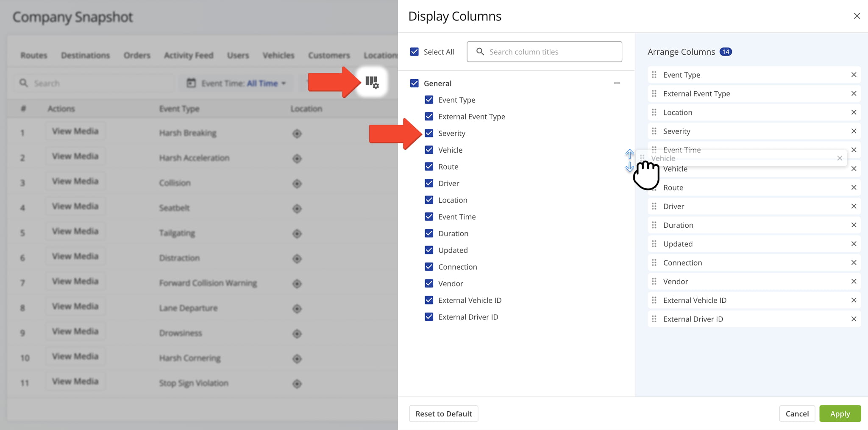Switch to the Activity Feed tab
This screenshot has height=430, width=868.
coord(189,56)
